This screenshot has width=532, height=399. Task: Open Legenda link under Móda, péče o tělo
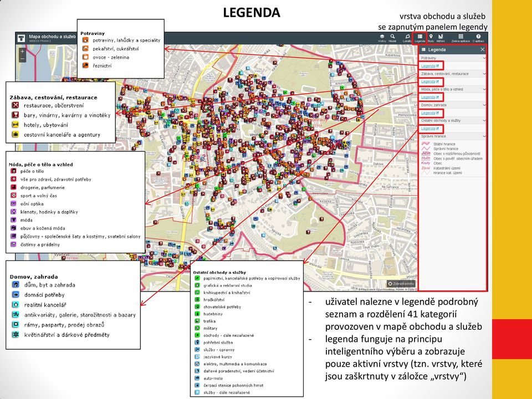click(x=430, y=97)
